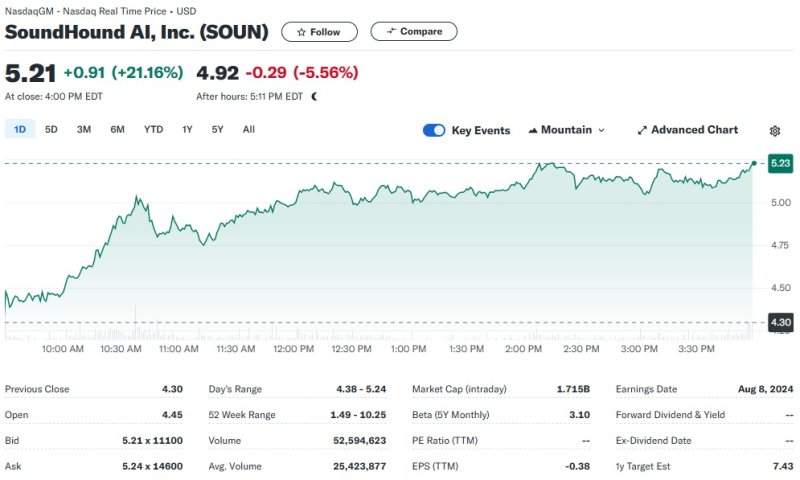This screenshot has height=480, width=800.
Task: Select the 3M chart range
Action: click(x=84, y=129)
